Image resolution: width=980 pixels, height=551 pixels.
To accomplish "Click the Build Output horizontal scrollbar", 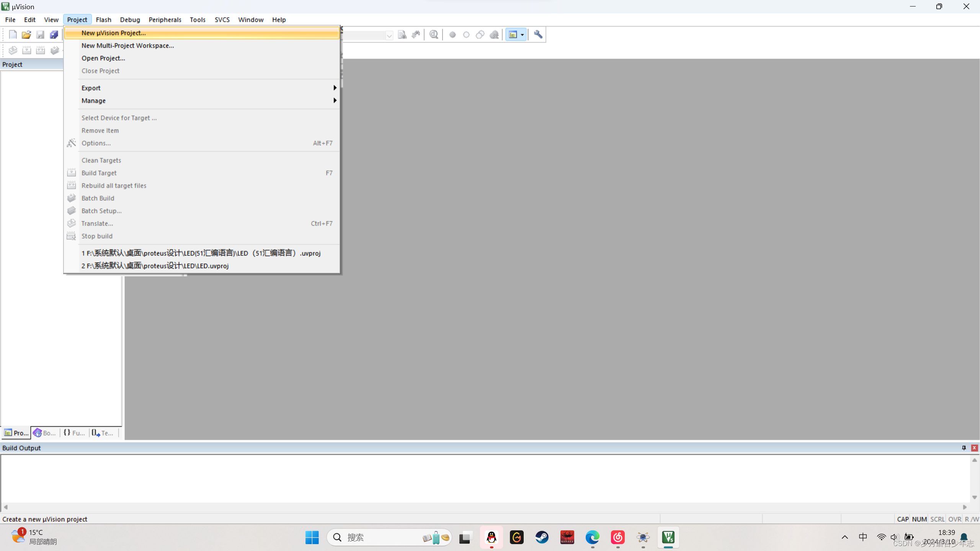I will [x=485, y=507].
